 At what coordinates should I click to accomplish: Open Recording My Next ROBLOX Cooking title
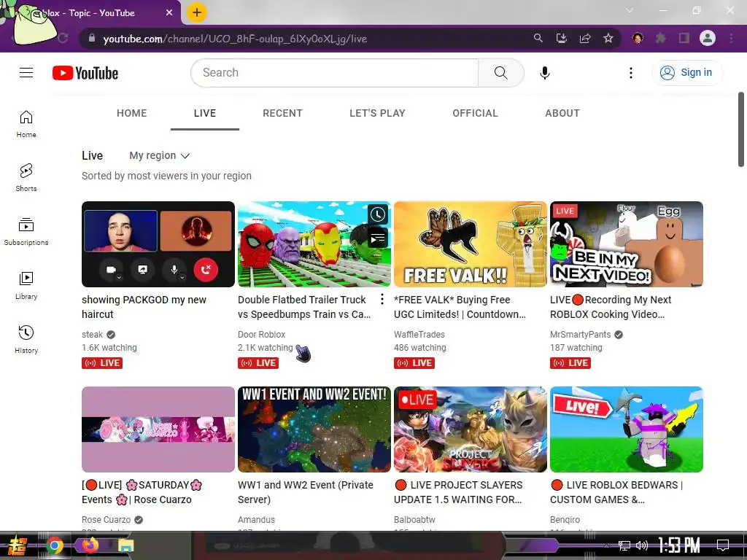(611, 307)
